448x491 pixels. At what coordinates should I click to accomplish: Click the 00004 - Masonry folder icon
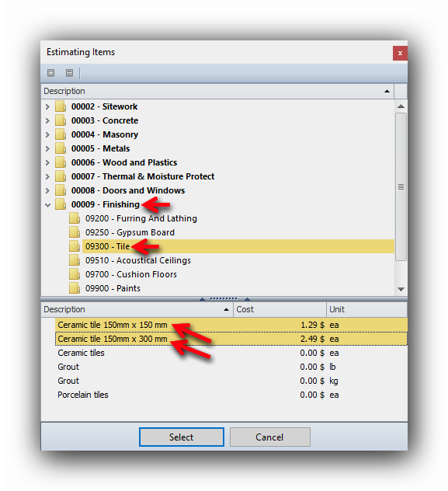tap(61, 134)
